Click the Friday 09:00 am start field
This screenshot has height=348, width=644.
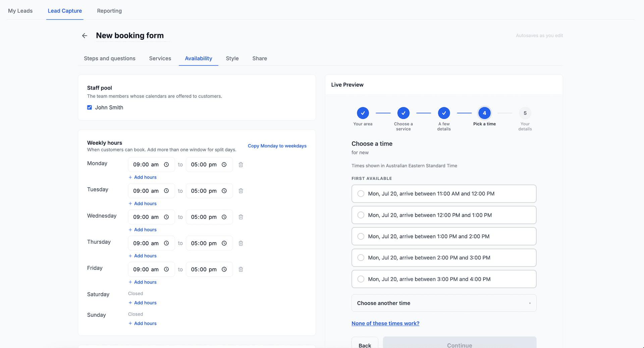(x=151, y=269)
